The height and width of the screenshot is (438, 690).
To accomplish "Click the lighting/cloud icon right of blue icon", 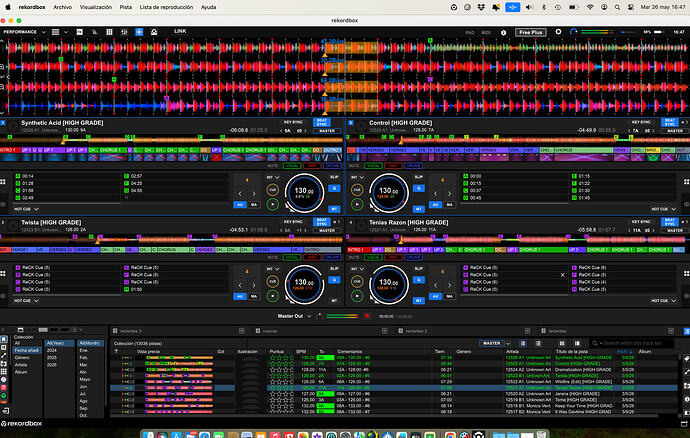I will click(154, 32).
